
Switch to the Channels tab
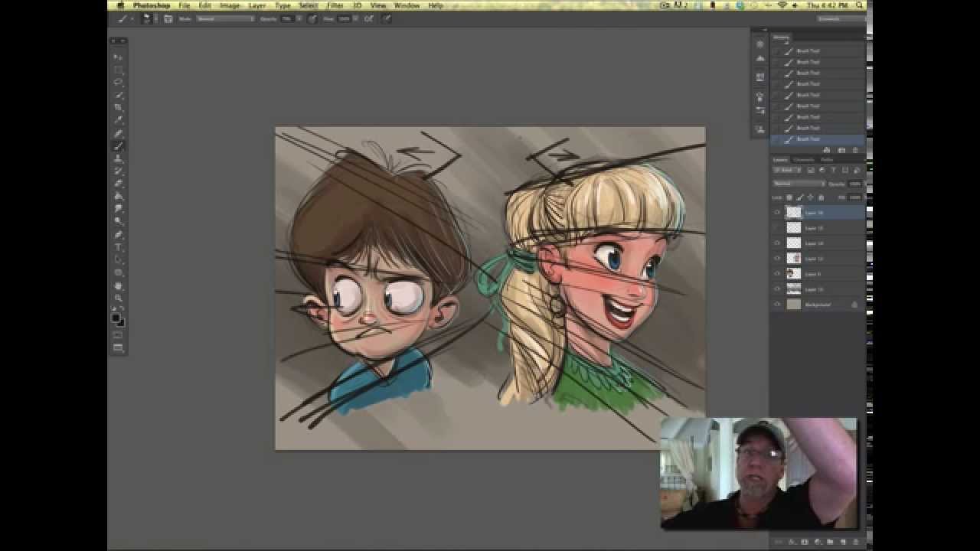coord(804,160)
